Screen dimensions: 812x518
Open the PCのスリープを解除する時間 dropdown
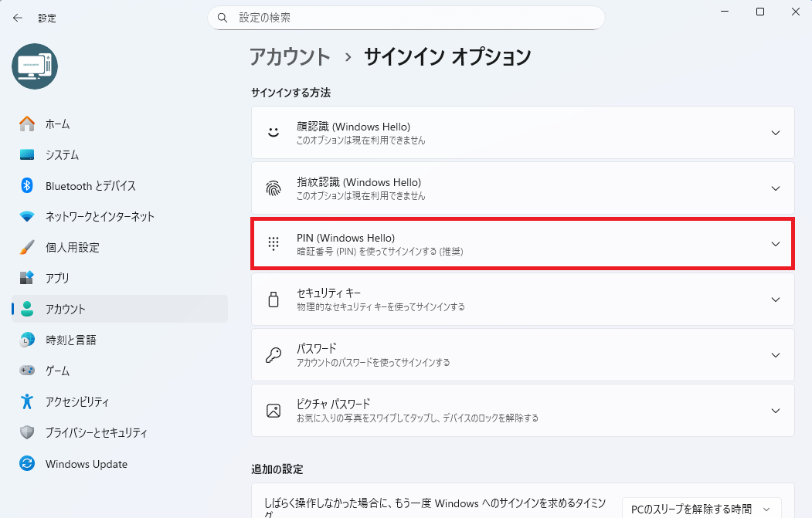700,509
